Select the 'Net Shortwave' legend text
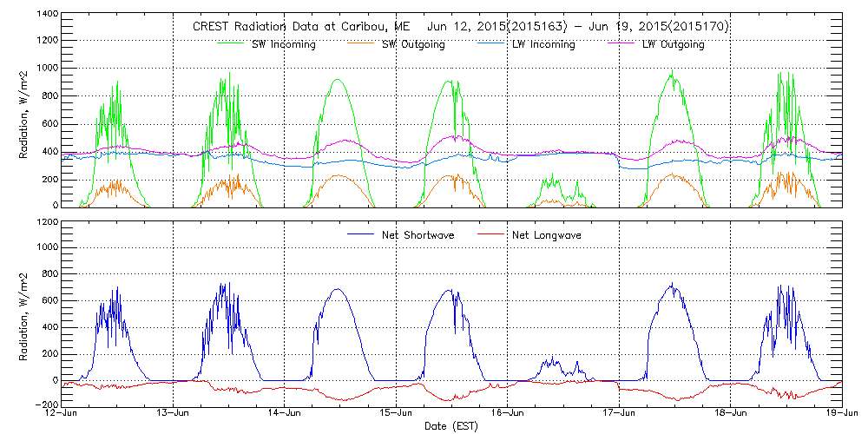The height and width of the screenshot is (434, 868). [x=418, y=235]
